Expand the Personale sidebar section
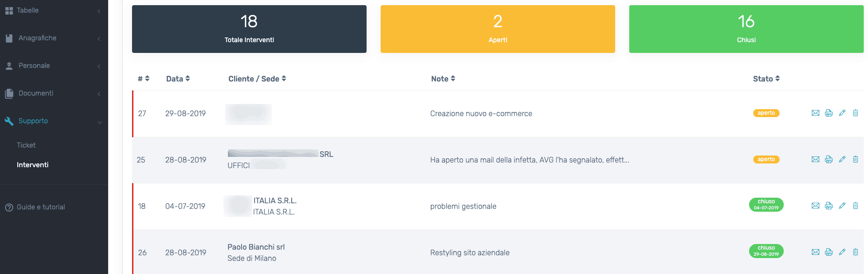 (x=34, y=66)
